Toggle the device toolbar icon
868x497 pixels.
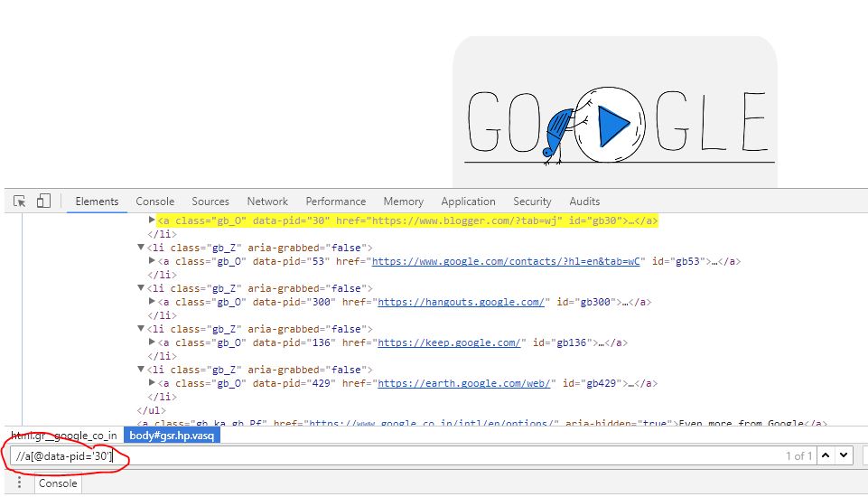click(43, 202)
